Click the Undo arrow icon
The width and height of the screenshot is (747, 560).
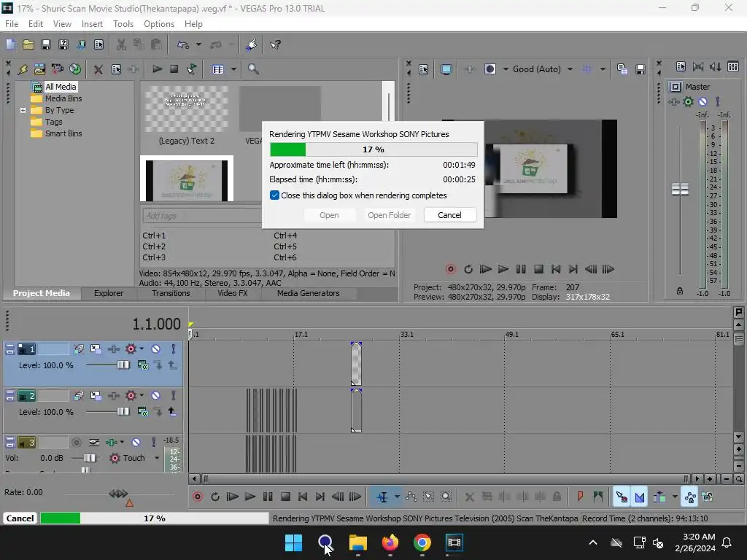(183, 44)
